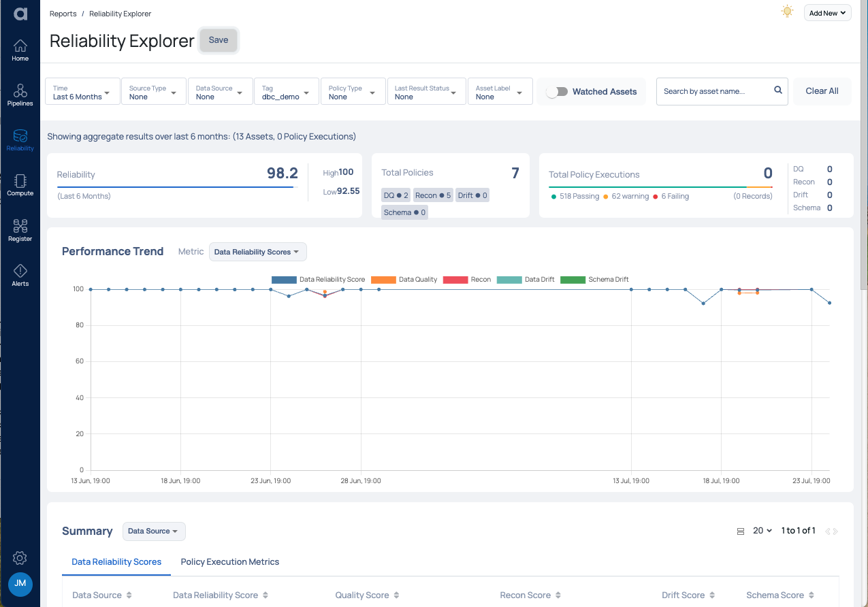Open the Add New dropdown
The width and height of the screenshot is (868, 607).
coord(827,13)
